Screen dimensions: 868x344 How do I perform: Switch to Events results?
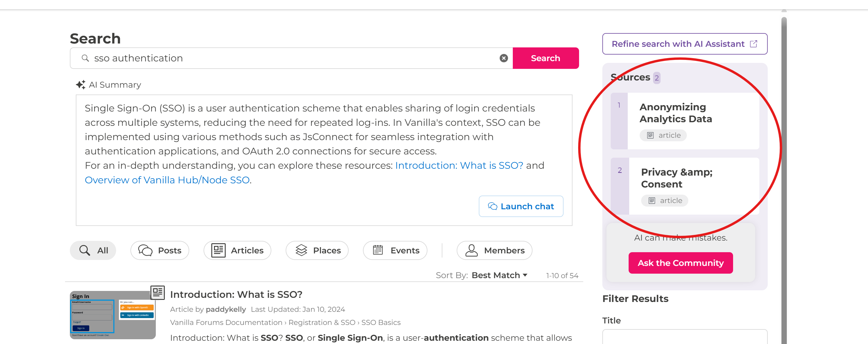coord(395,250)
